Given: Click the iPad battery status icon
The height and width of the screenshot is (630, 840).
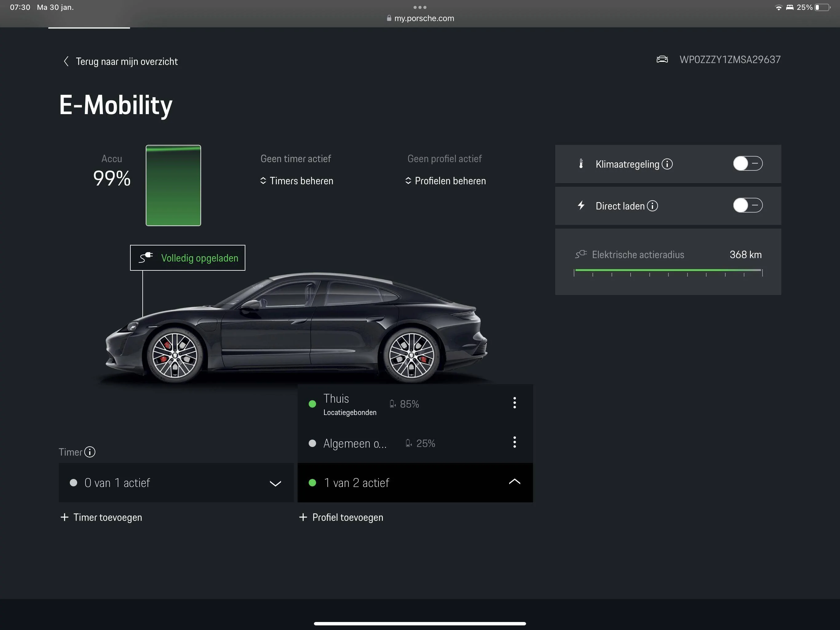Looking at the screenshot, I should pyautogui.click(x=823, y=7).
